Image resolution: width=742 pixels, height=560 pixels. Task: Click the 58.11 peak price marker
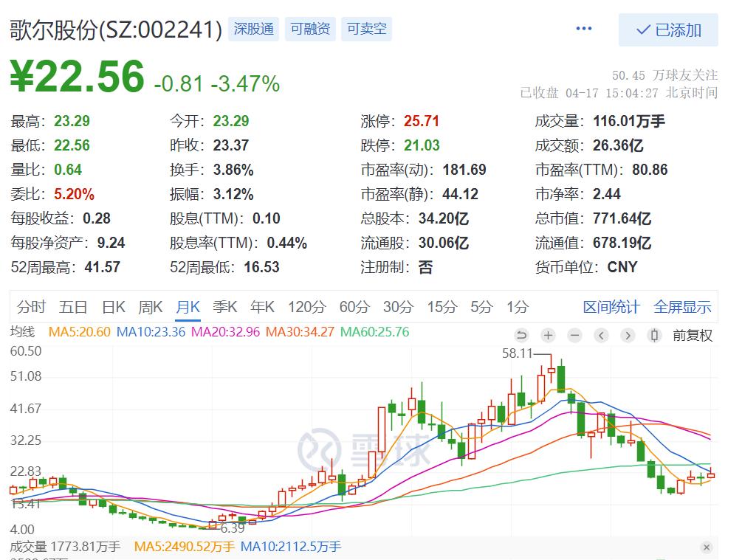[x=518, y=353]
